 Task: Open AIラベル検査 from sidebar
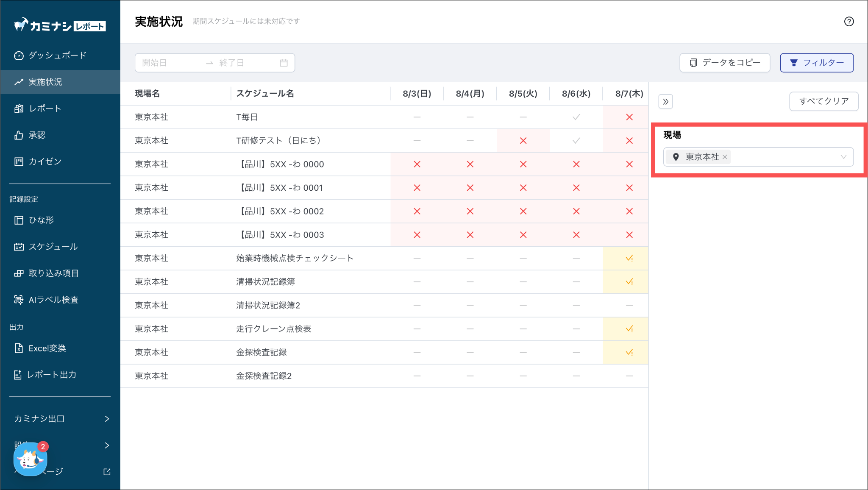(x=53, y=300)
